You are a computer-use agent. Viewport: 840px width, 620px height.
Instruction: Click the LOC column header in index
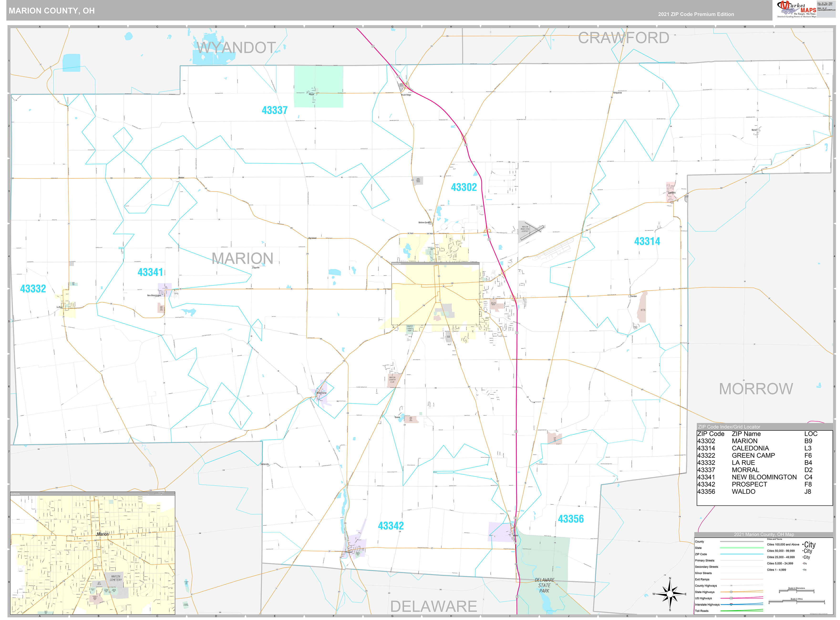[x=811, y=434]
